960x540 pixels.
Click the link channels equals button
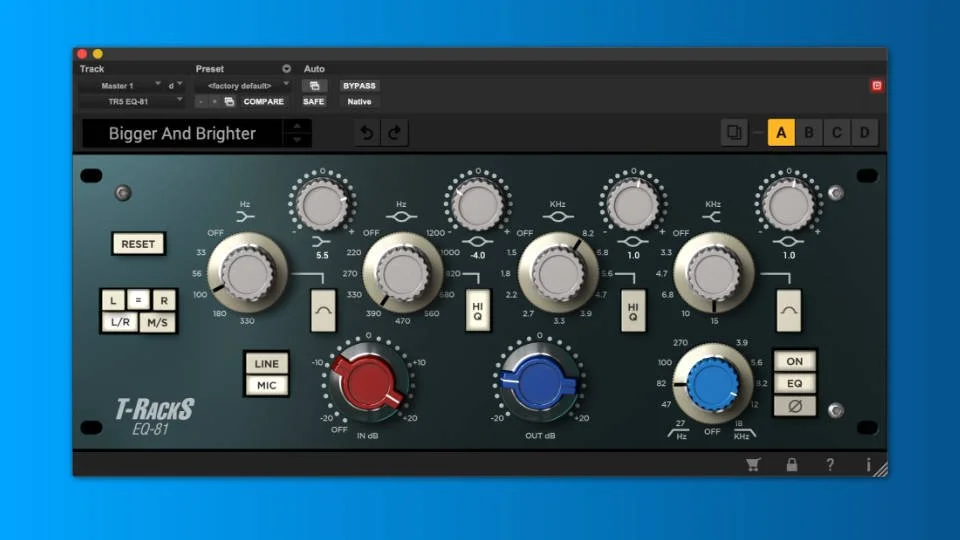[138, 300]
